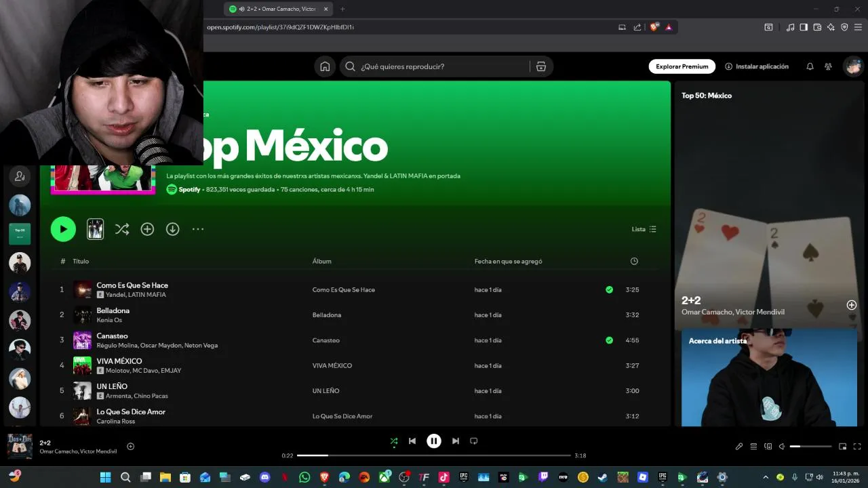This screenshot has width=868, height=488.
Task: Click the share icon in the address bar
Action: point(637,27)
